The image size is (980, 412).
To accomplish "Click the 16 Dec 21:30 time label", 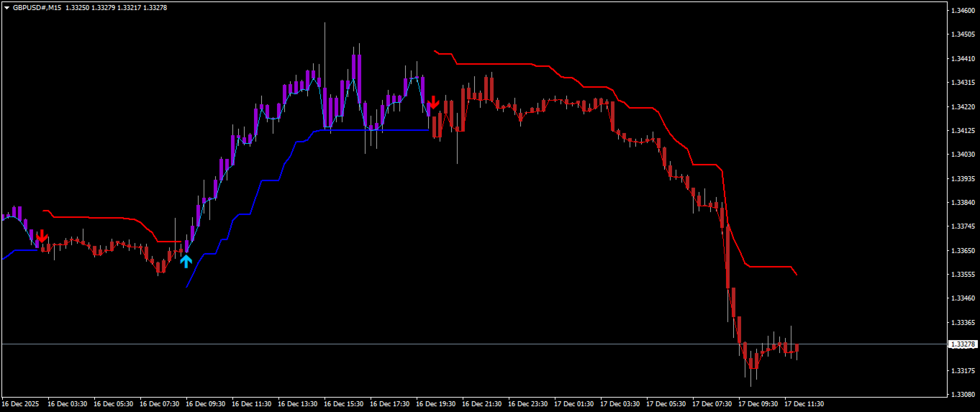I will [482, 404].
